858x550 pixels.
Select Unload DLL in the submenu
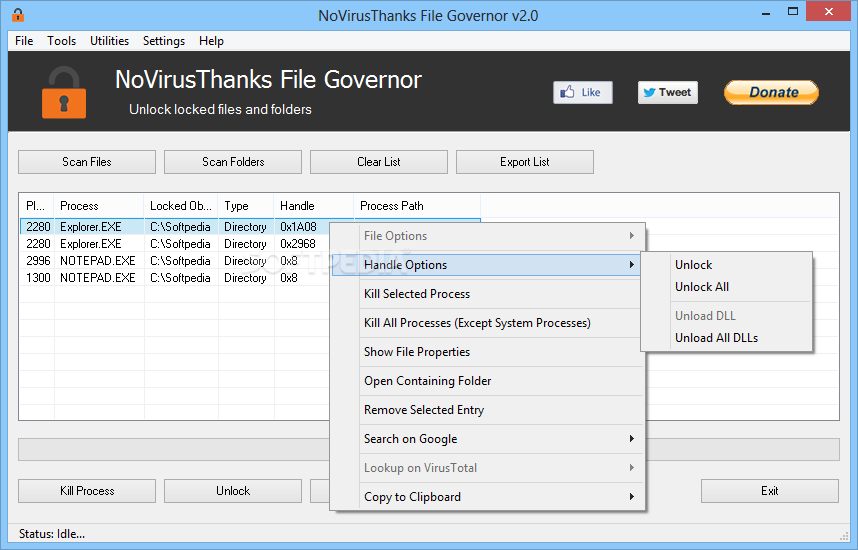tap(727, 316)
